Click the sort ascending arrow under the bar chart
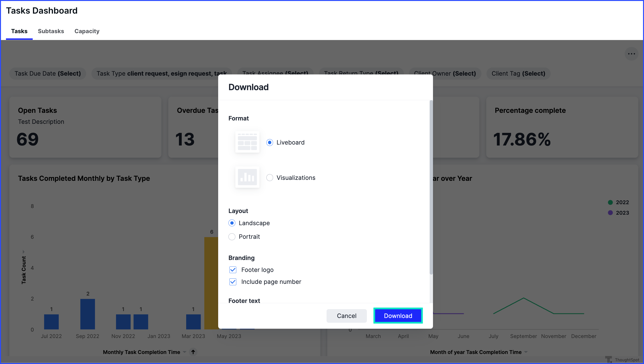The width and height of the screenshot is (644, 364). 193,352
